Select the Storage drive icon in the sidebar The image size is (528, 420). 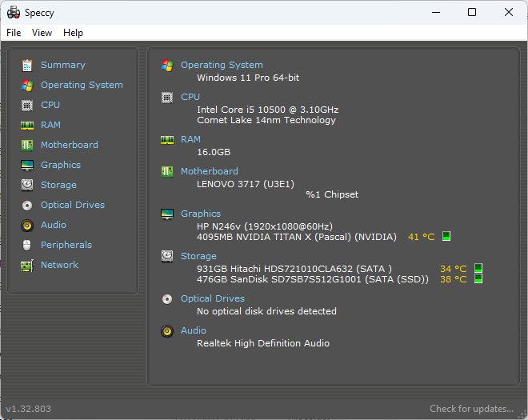27,185
